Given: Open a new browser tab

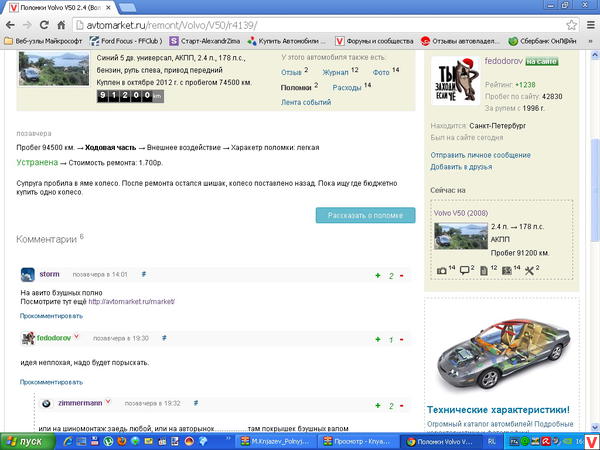Looking at the screenshot, I should tap(127, 7).
